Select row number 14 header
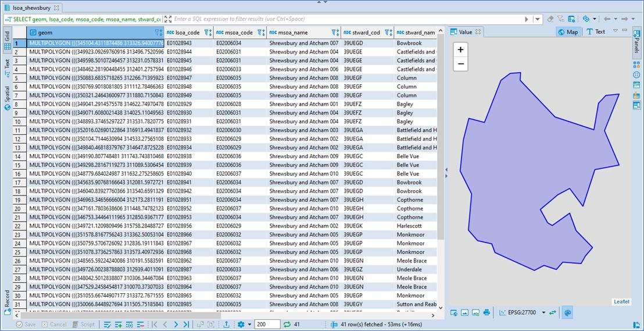This screenshot has width=644, height=331. (19, 156)
